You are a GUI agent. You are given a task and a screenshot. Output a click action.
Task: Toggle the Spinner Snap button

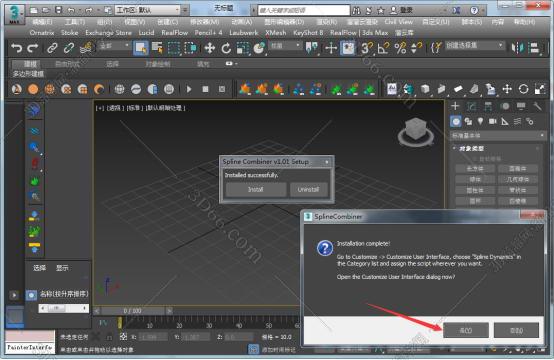click(x=416, y=48)
